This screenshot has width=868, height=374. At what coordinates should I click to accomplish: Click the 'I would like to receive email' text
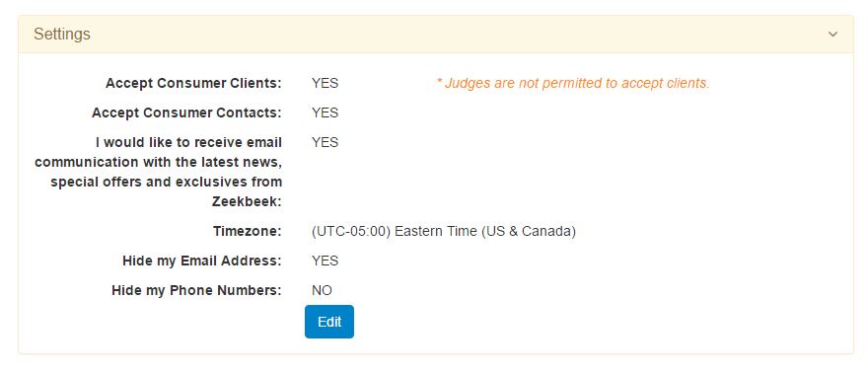[188, 142]
